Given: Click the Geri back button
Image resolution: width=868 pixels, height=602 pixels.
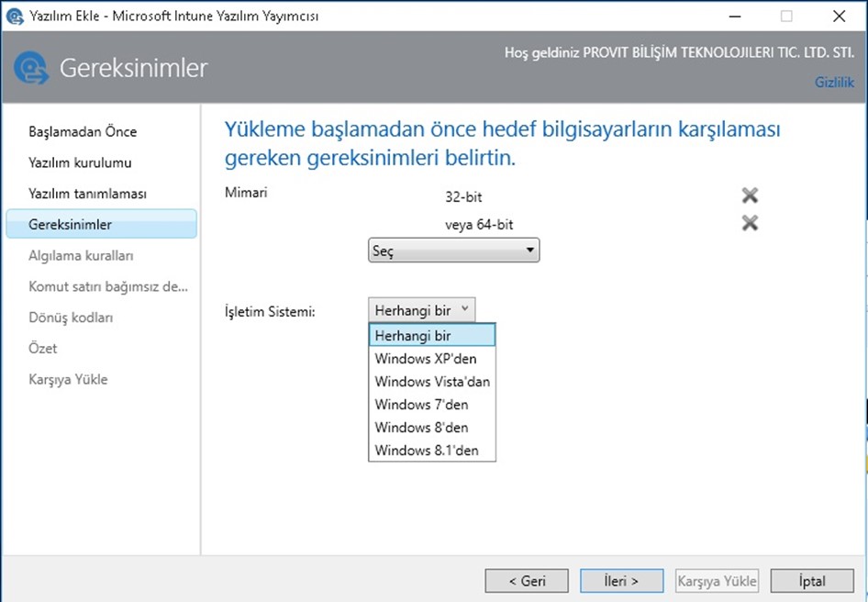Looking at the screenshot, I should [528, 581].
